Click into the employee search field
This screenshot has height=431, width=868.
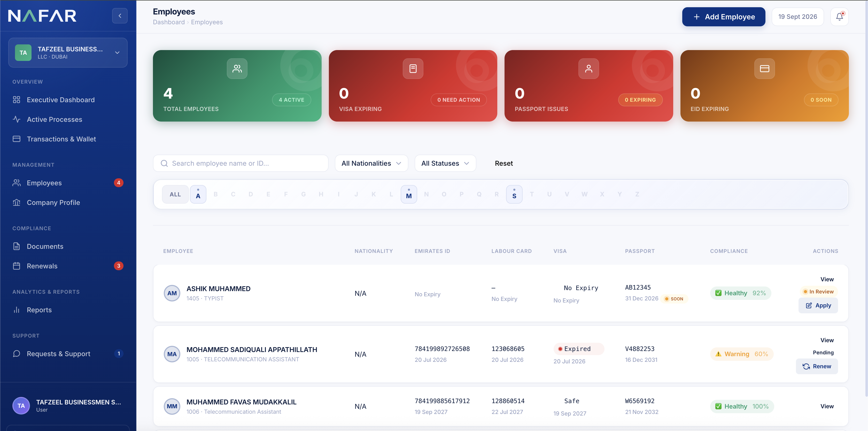click(241, 163)
